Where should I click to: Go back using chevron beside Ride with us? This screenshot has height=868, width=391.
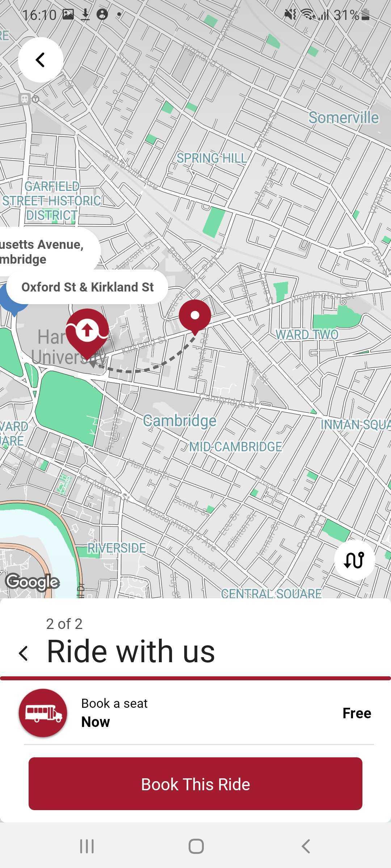[24, 653]
